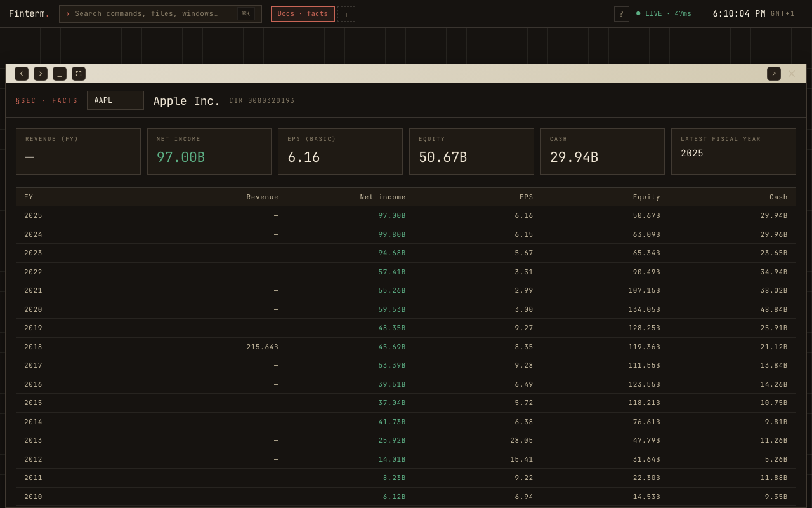Select the 2018 fiscal year row label
Image resolution: width=812 pixels, height=508 pixels.
[x=33, y=347]
